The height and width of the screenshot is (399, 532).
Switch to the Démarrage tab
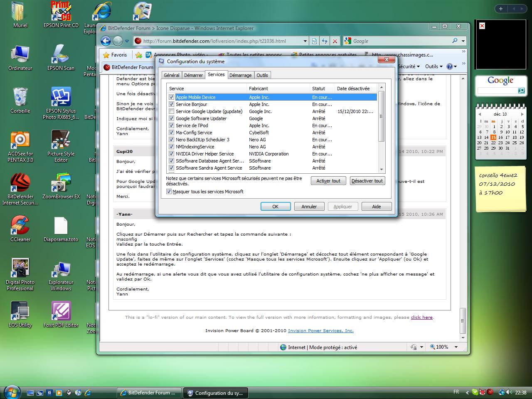coord(240,75)
